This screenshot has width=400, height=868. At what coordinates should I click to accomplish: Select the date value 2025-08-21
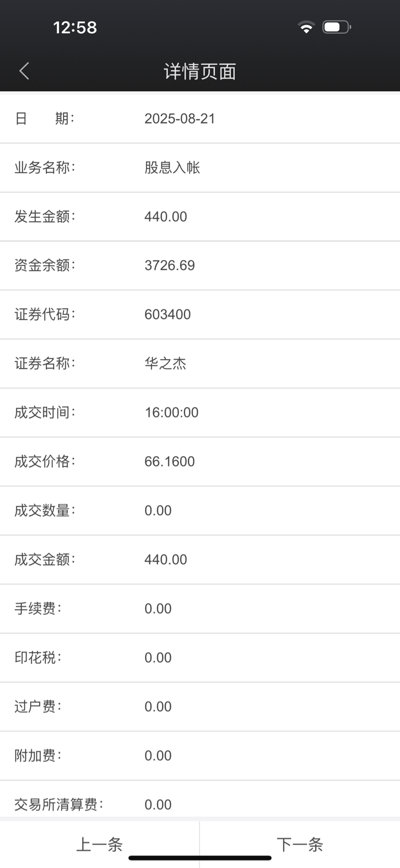(180, 118)
